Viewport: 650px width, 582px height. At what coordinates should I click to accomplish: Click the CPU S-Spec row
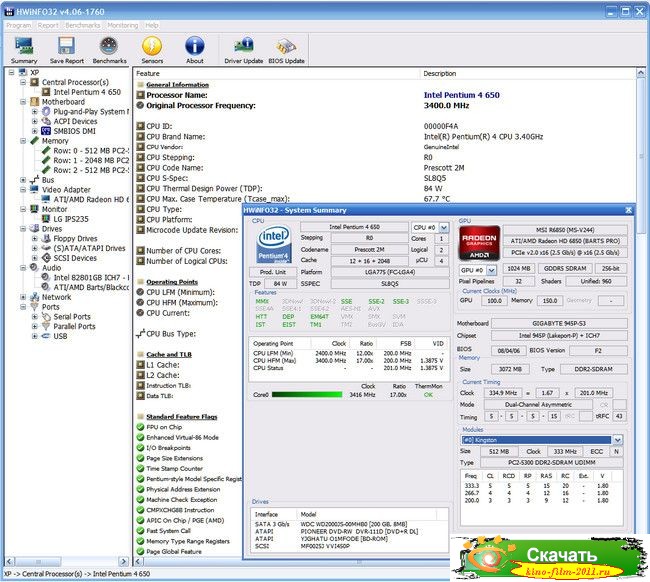(x=167, y=178)
